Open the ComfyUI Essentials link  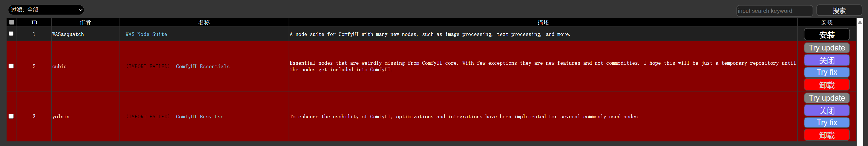click(x=202, y=66)
